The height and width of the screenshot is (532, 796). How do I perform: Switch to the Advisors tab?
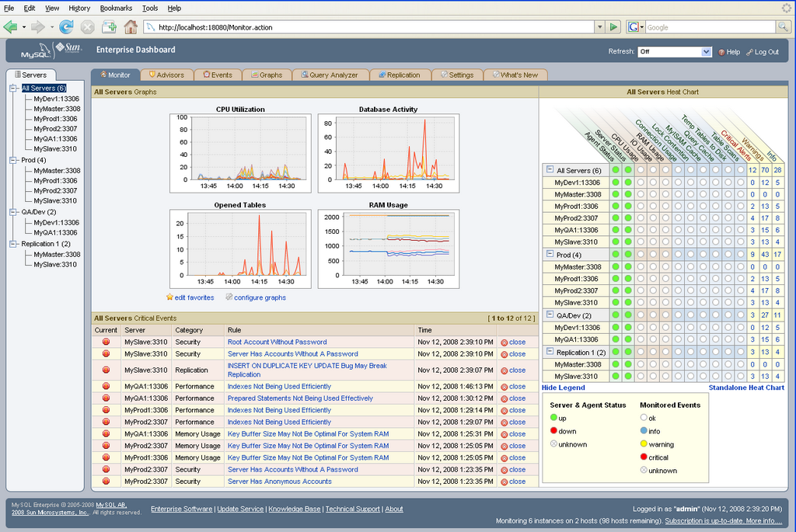pyautogui.click(x=166, y=75)
